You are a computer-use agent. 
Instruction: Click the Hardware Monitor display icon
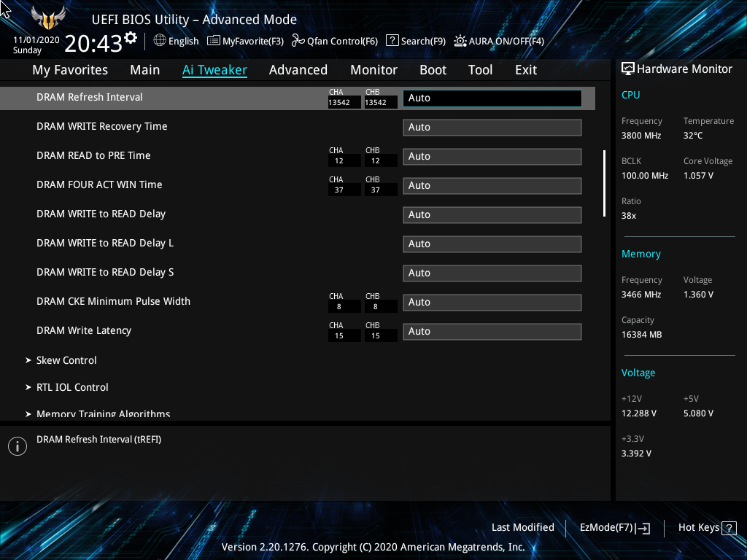click(x=628, y=69)
